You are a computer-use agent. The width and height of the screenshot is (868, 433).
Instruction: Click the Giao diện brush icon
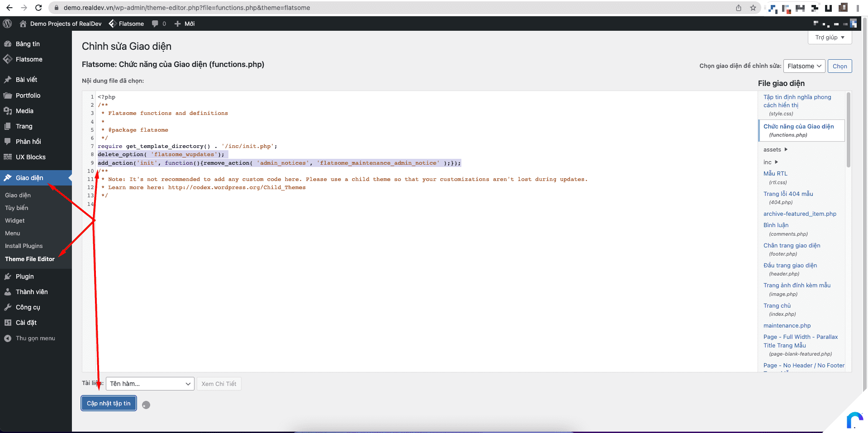click(8, 178)
